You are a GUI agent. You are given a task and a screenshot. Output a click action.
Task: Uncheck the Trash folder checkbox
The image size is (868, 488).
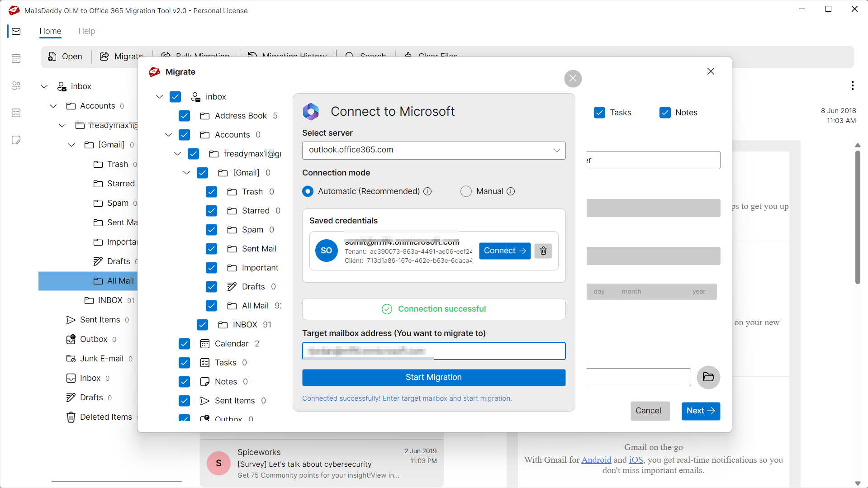pos(211,192)
